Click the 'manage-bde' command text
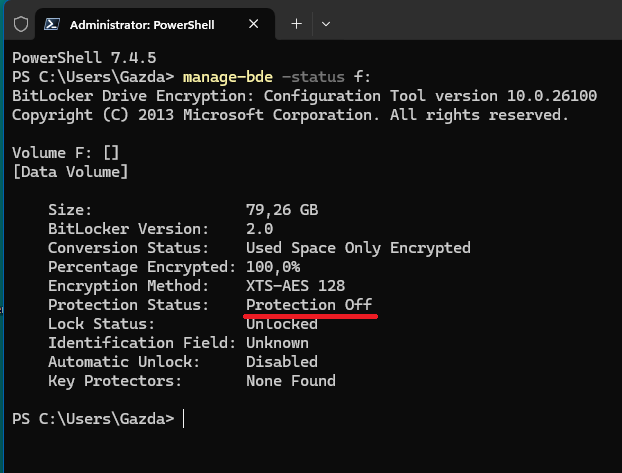The image size is (622, 473). (x=228, y=77)
